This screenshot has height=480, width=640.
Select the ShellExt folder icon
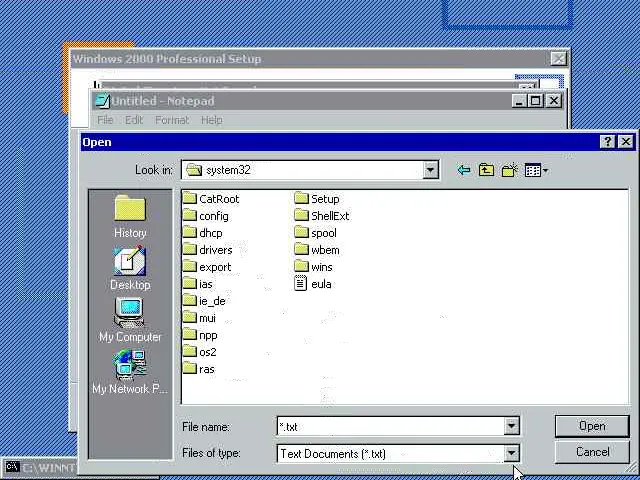click(301, 216)
